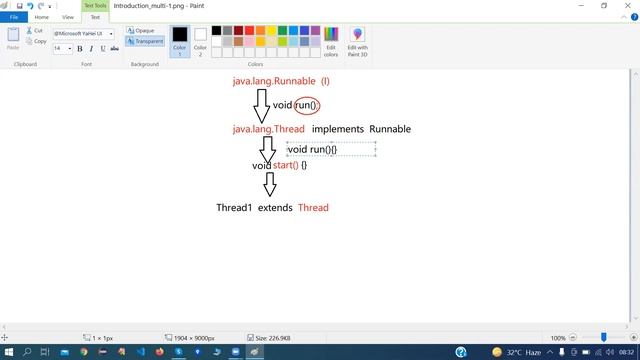The image size is (640, 360).
Task: Click inside the 'void run(){}' text box
Action: tap(331, 149)
